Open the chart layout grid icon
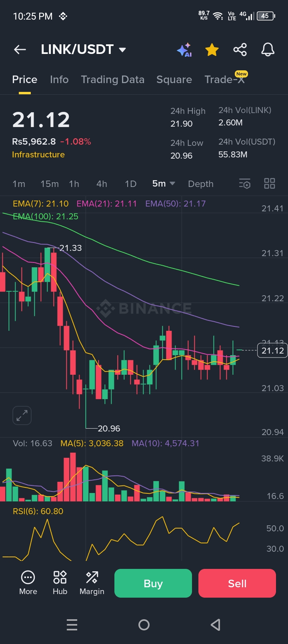Screen dimensions: 288x644 click(x=270, y=184)
